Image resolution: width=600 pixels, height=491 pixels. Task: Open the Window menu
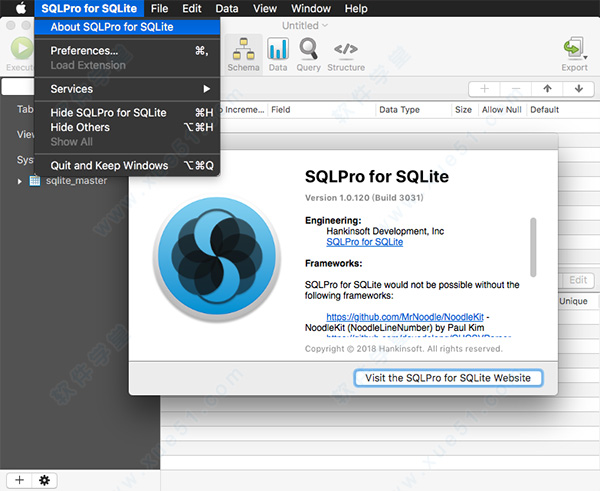pyautogui.click(x=311, y=8)
